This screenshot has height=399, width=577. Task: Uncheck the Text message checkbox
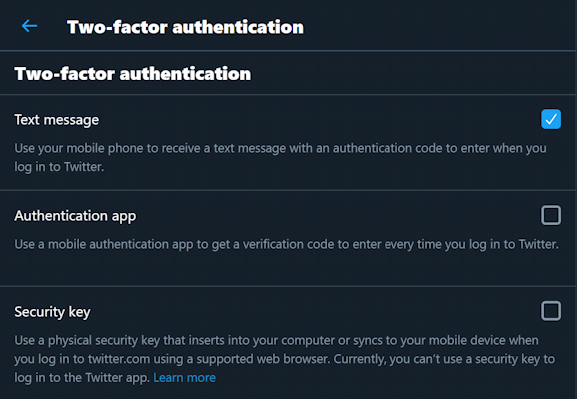(x=551, y=119)
